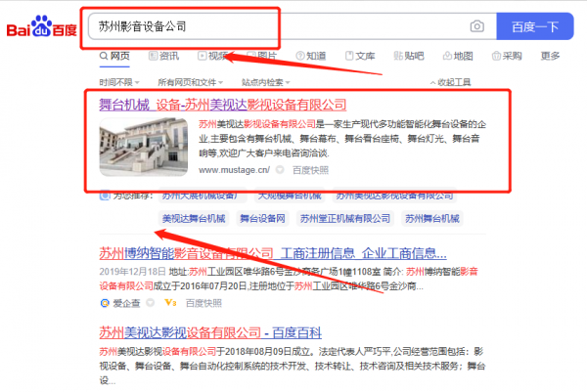Viewport: 587px width, 392px height.
Task: Open the 文库 library tab
Action: click(x=359, y=57)
